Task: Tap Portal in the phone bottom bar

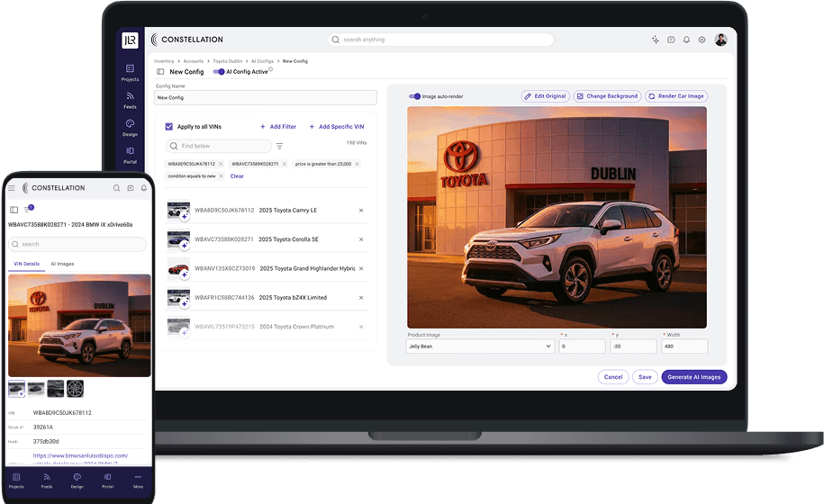Action: pyautogui.click(x=108, y=481)
